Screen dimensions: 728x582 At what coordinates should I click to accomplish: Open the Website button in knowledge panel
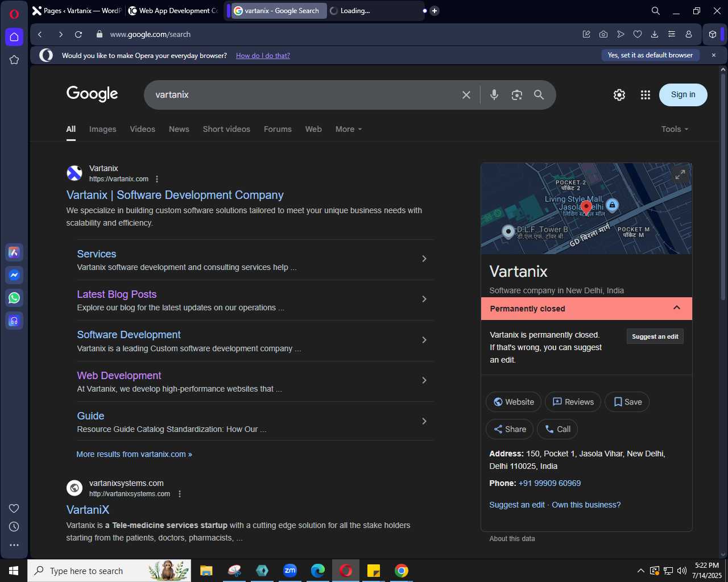point(514,402)
